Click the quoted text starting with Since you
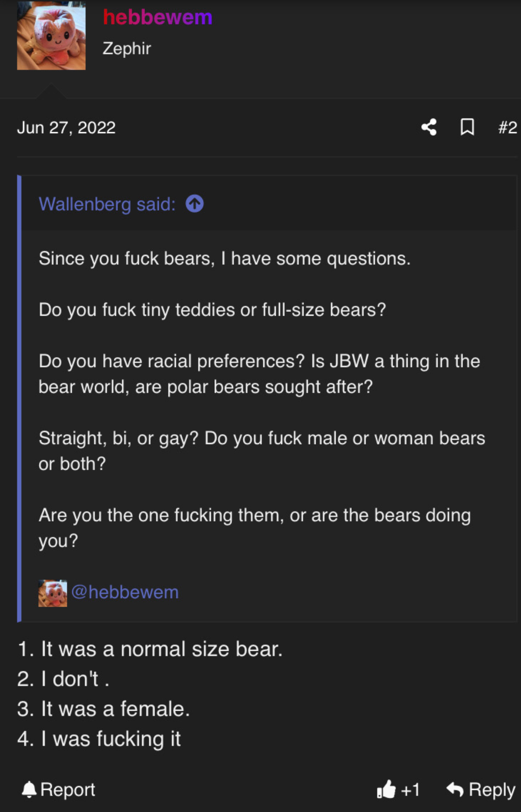The image size is (521, 812). click(224, 259)
